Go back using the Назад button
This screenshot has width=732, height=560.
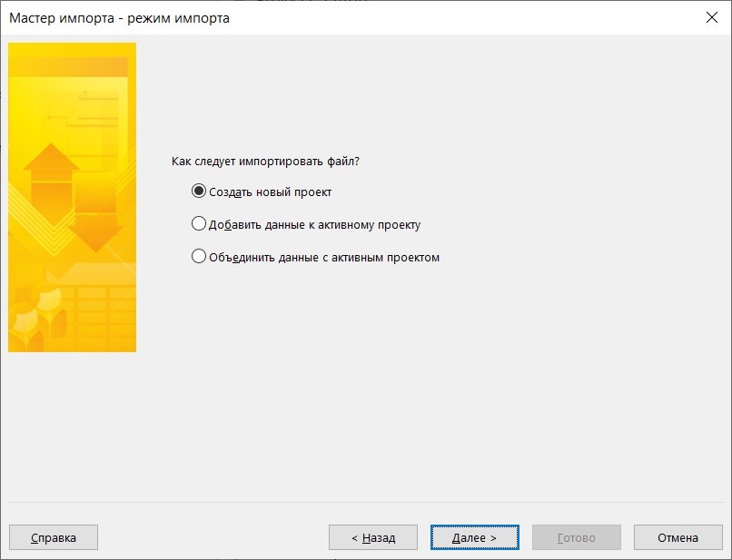pyautogui.click(x=373, y=537)
